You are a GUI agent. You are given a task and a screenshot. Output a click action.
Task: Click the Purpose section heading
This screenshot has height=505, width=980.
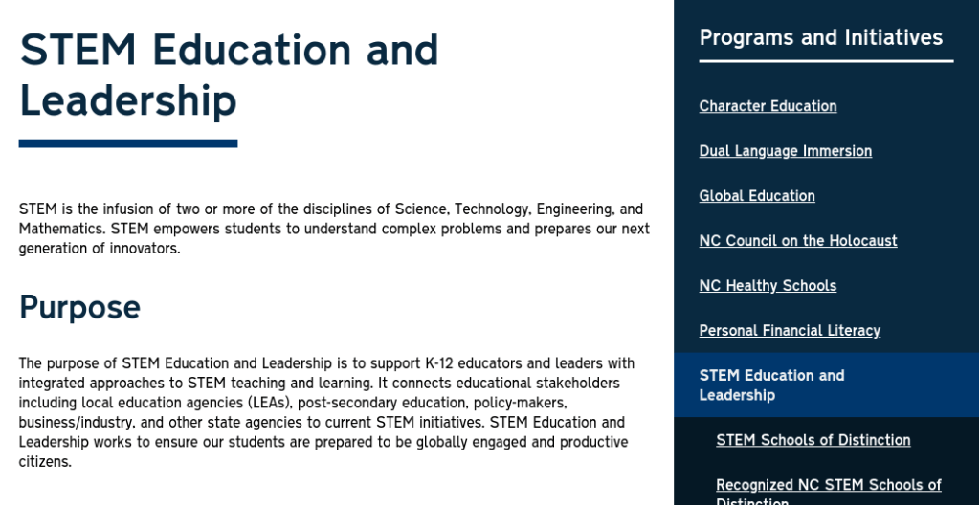[x=79, y=307]
